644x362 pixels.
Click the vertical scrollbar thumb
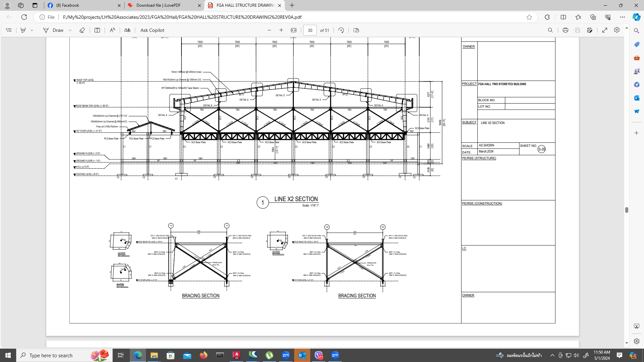[627, 210]
